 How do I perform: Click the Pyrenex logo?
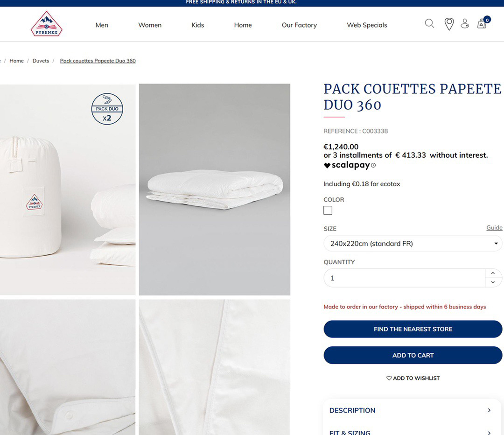click(x=47, y=24)
